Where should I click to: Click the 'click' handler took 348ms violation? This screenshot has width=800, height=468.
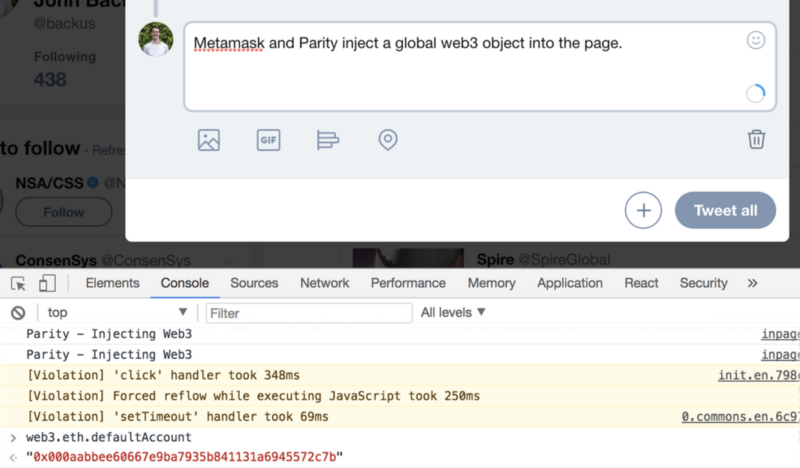pyautogui.click(x=163, y=376)
